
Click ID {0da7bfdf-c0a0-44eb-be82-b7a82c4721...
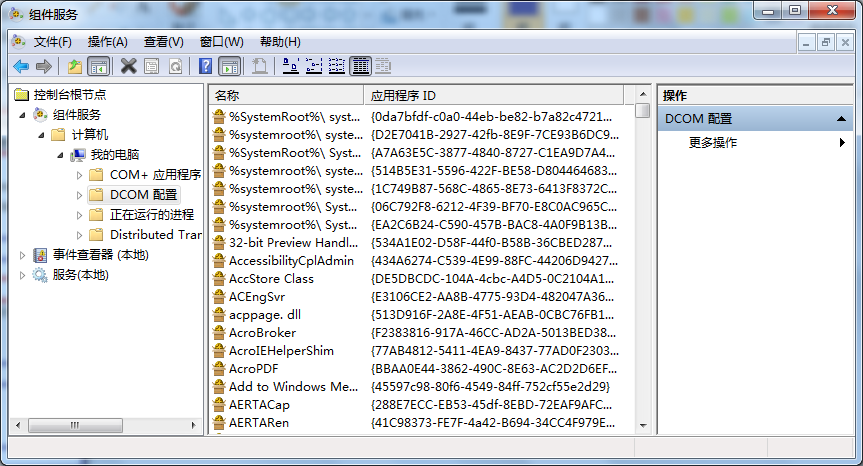491,117
